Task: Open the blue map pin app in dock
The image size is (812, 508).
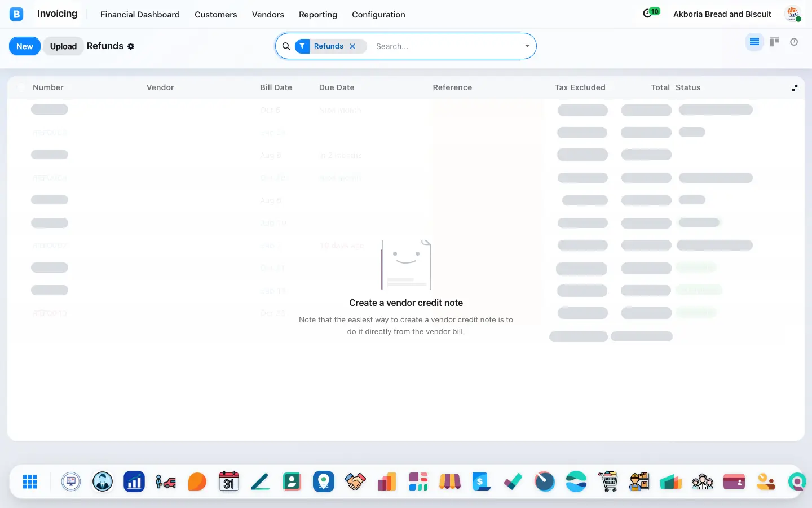Action: pyautogui.click(x=324, y=481)
